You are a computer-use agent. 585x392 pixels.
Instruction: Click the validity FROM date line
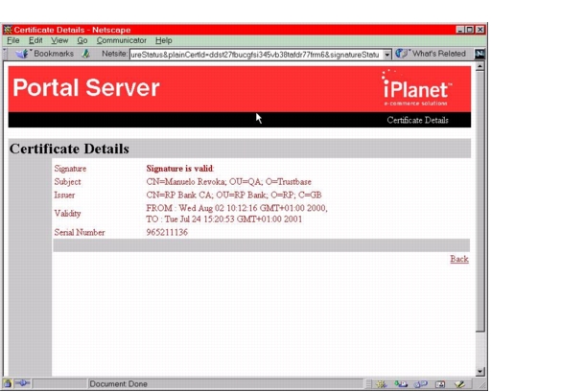pyautogui.click(x=237, y=208)
